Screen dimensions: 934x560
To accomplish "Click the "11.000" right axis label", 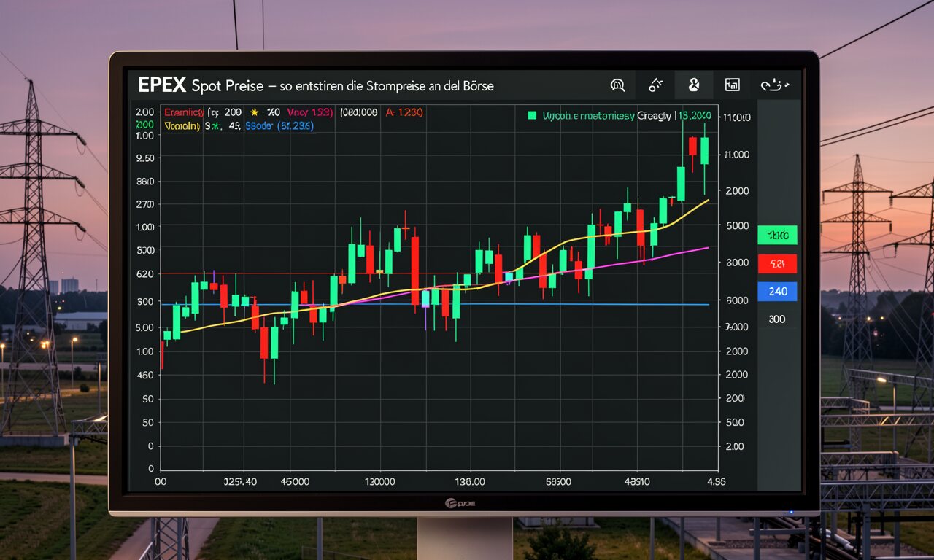I will pyautogui.click(x=735, y=155).
